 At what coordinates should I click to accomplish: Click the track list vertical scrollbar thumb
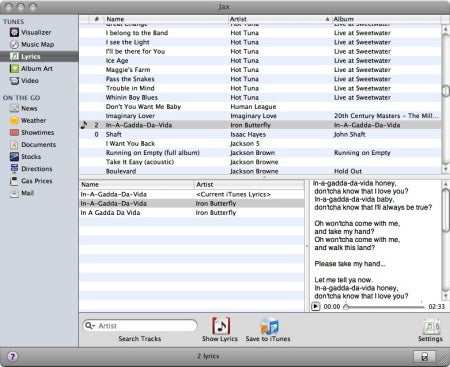tap(445, 91)
